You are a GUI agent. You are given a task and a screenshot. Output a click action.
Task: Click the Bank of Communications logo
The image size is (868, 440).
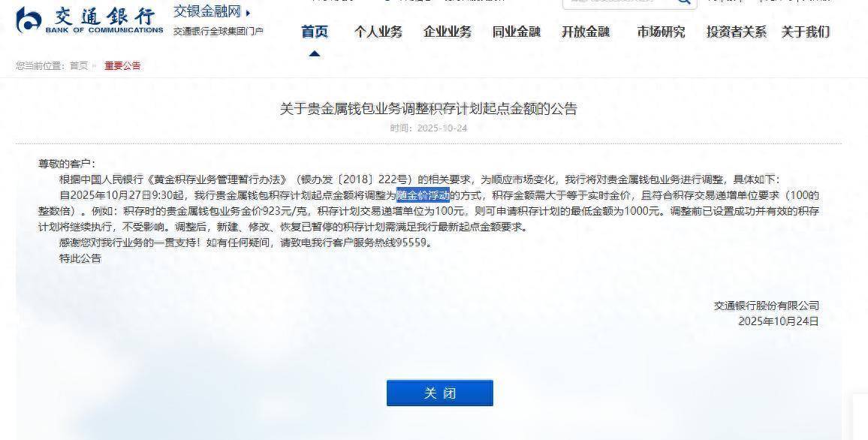[x=89, y=20]
